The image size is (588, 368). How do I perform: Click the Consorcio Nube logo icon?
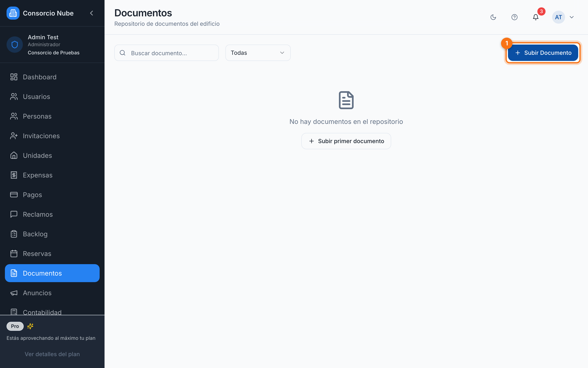pyautogui.click(x=13, y=13)
